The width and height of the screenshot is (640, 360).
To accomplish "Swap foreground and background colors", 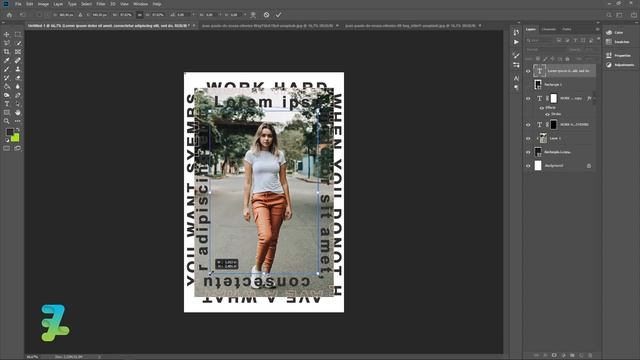I will 18,129.
